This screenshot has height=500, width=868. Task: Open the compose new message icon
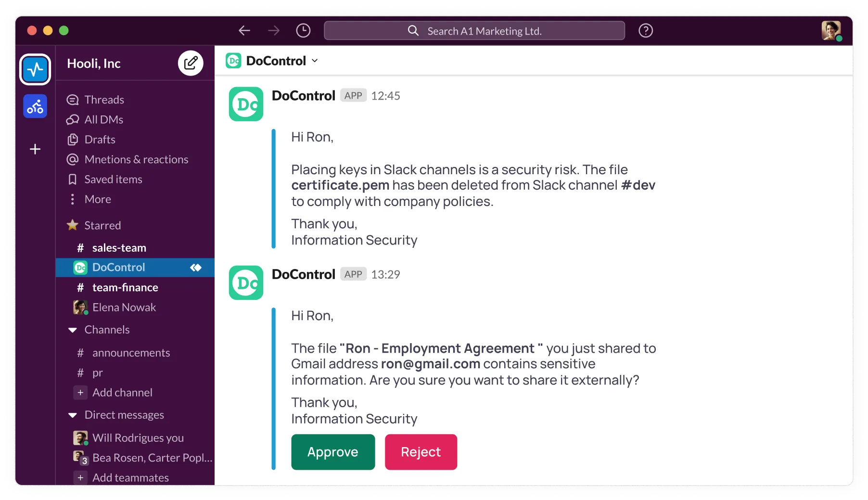coord(191,63)
